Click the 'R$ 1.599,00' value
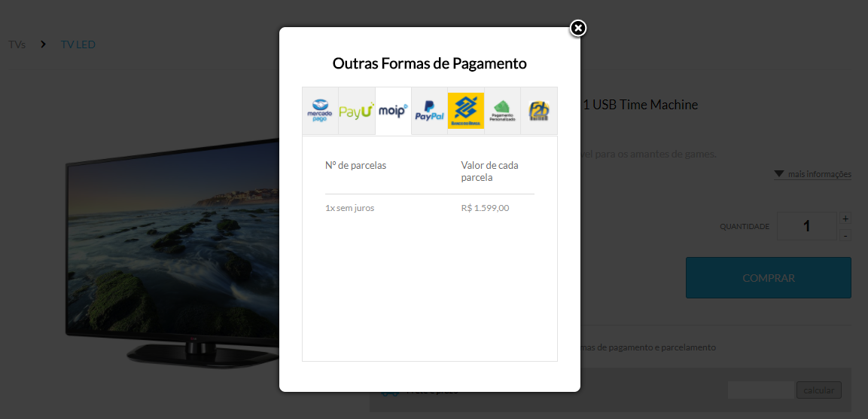The image size is (868, 419). [x=485, y=209]
